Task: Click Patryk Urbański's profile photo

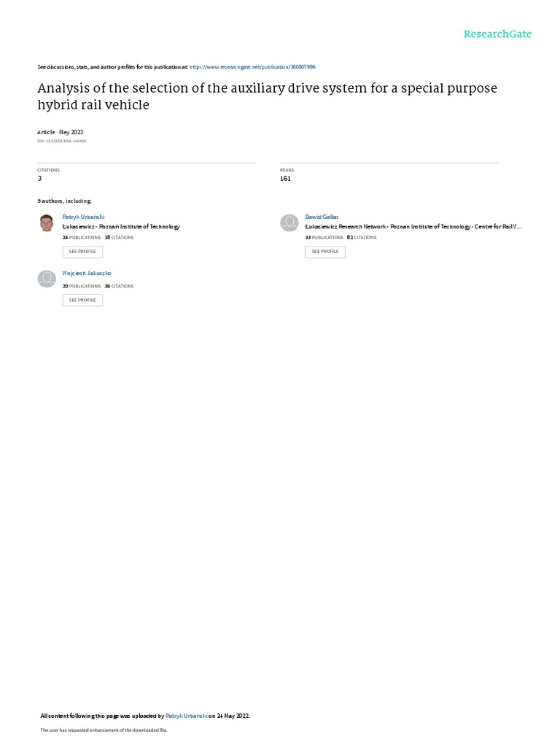Action: click(x=47, y=223)
